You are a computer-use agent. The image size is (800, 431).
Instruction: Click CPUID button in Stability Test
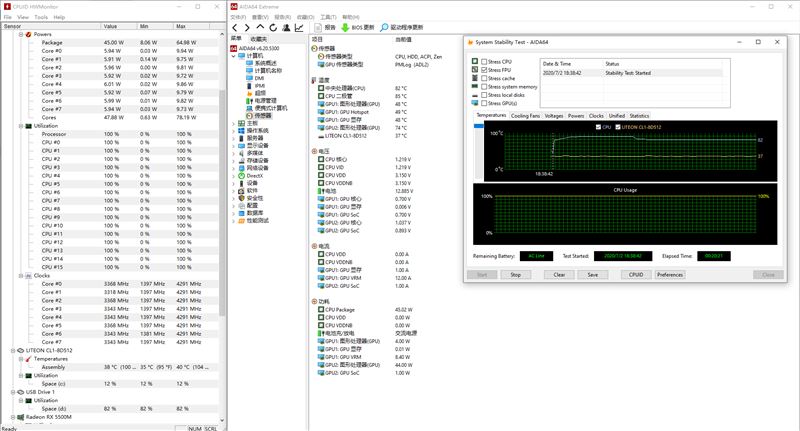(x=636, y=275)
